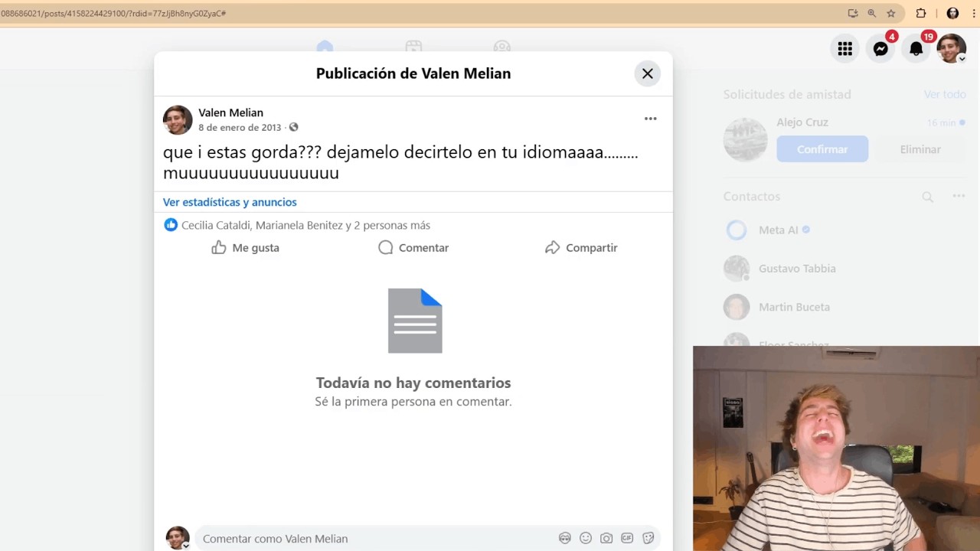Image resolution: width=980 pixels, height=551 pixels.
Task: Open Messenger with 4 unread chats
Action: pos(880,49)
